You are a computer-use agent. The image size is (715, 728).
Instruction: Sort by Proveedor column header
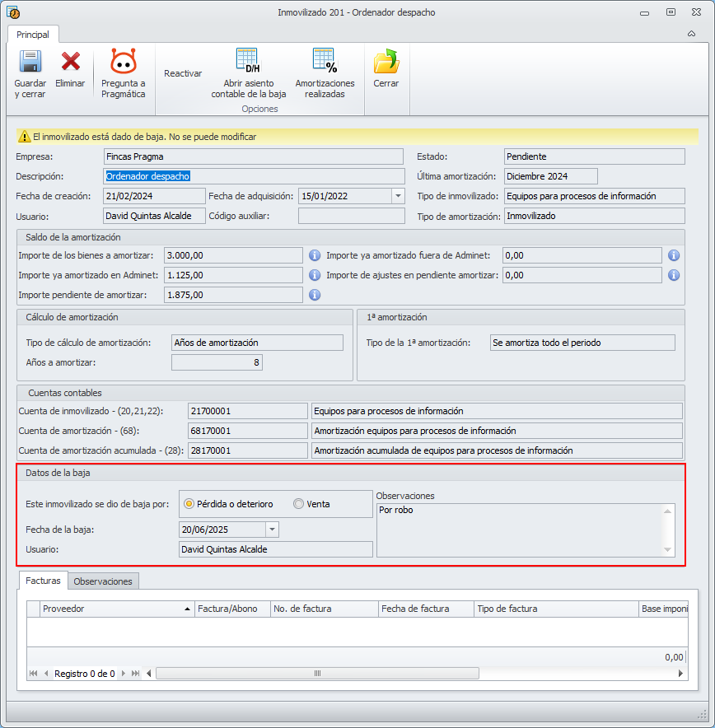[116, 609]
